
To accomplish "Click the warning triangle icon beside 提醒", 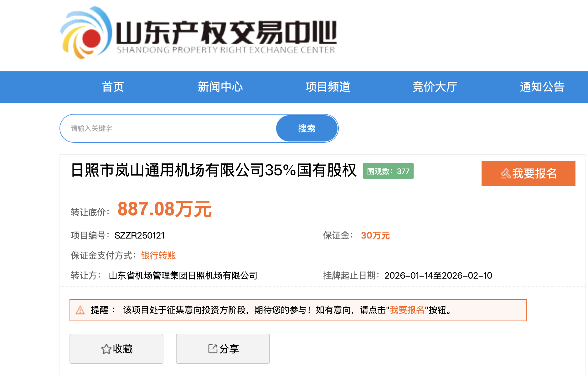I will 80,310.
